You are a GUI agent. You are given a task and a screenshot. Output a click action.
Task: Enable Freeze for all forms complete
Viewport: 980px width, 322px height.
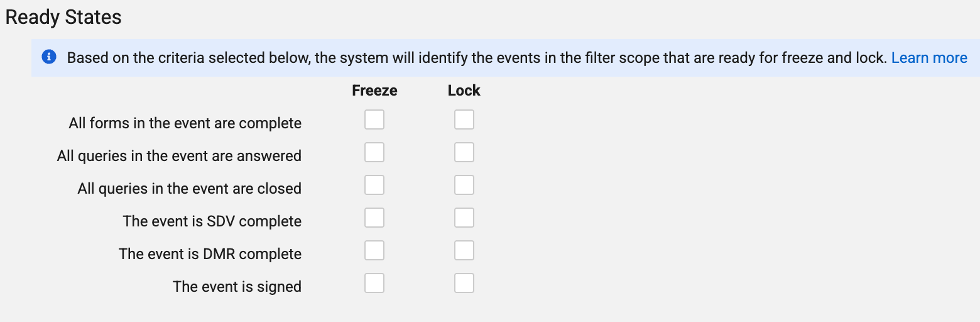[x=374, y=119]
